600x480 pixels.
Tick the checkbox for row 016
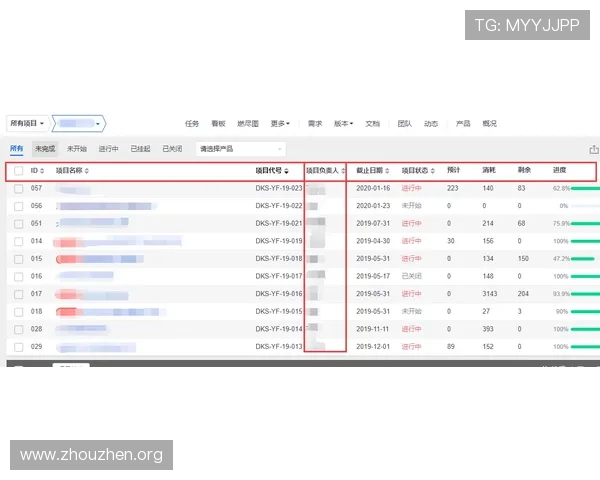pos(18,277)
